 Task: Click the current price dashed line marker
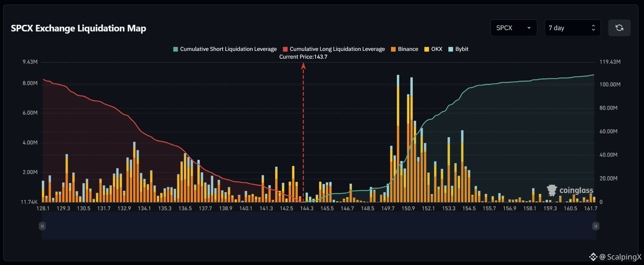[303, 132]
